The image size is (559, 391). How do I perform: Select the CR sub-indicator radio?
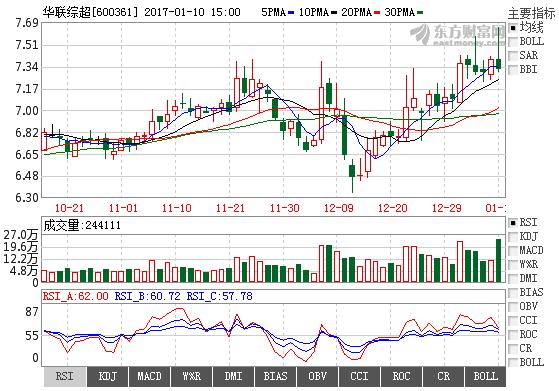click(513, 348)
